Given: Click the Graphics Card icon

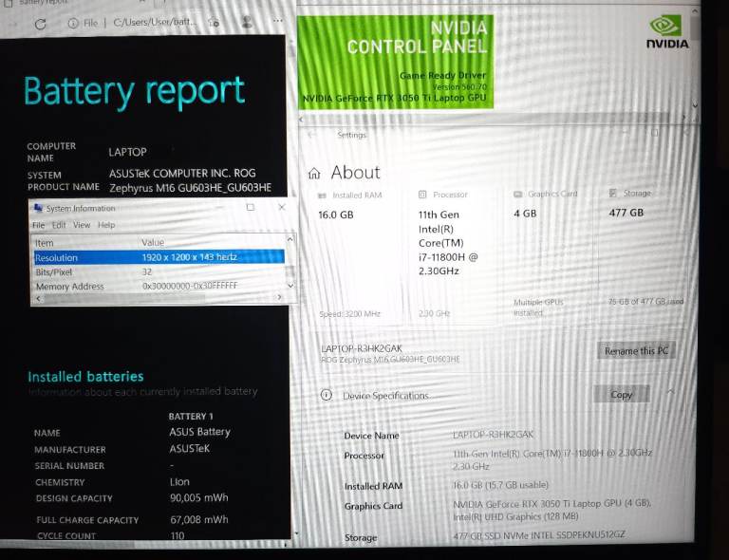Looking at the screenshot, I should click(518, 195).
